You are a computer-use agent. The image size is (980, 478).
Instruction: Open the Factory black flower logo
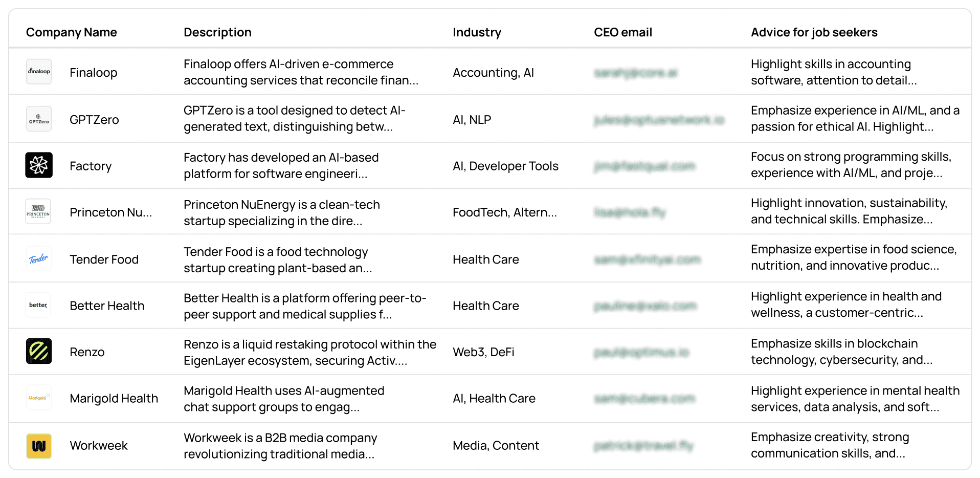coord(39,165)
